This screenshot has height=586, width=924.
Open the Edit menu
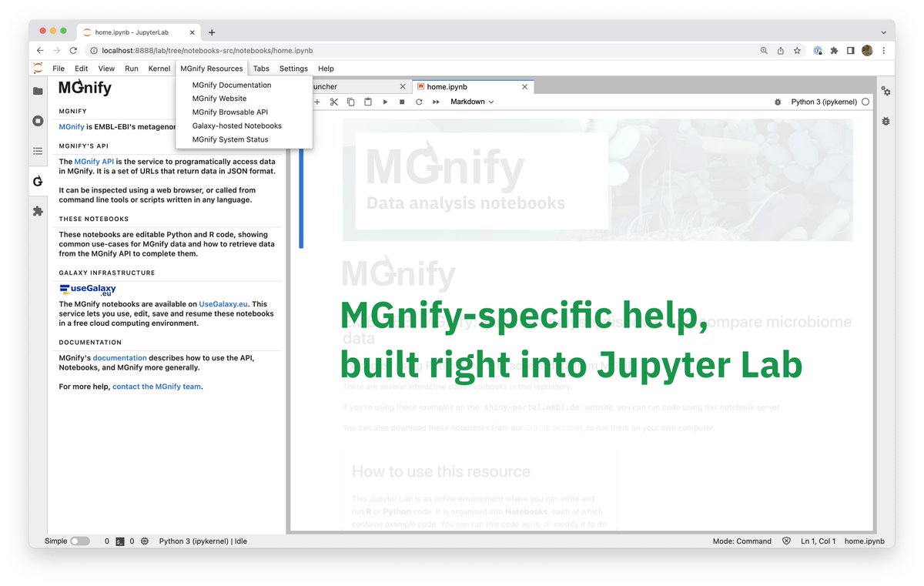[x=81, y=69]
